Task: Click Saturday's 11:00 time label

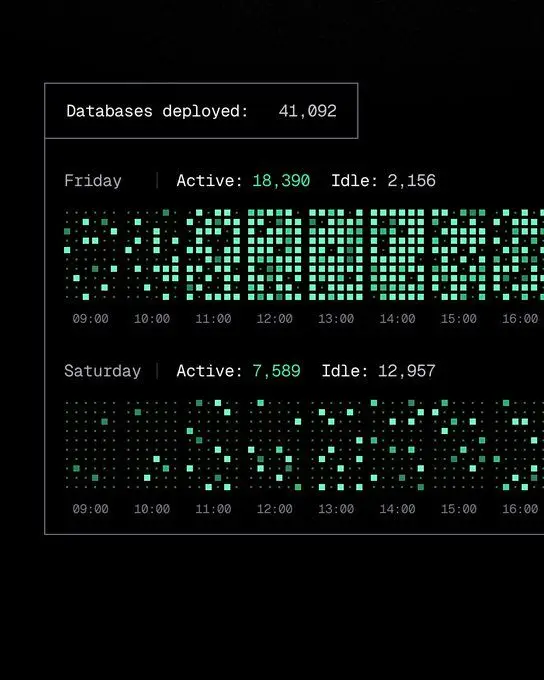Action: click(x=213, y=509)
